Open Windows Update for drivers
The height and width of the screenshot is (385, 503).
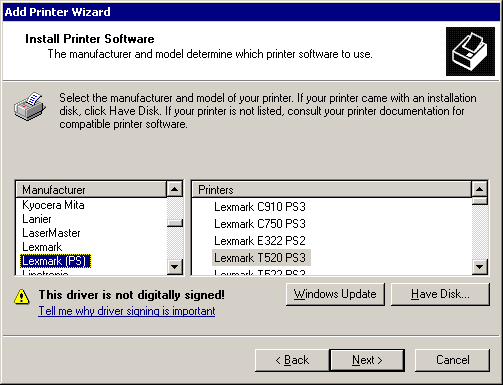click(x=335, y=294)
